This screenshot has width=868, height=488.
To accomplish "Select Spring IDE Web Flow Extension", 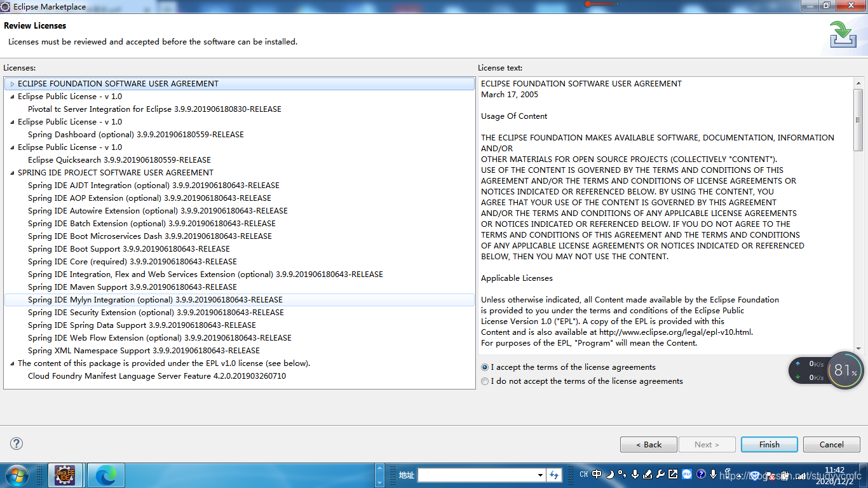I will 159,338.
